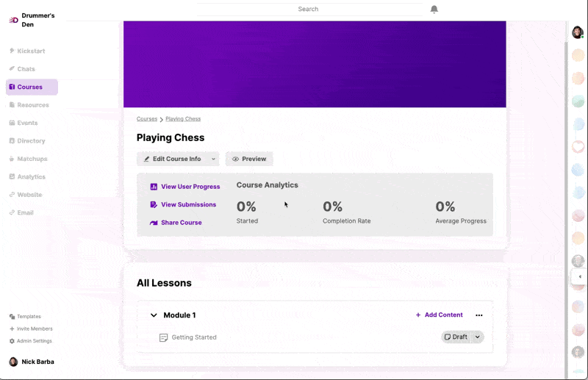Click the Preview button
The image size is (588, 380).
click(x=249, y=159)
